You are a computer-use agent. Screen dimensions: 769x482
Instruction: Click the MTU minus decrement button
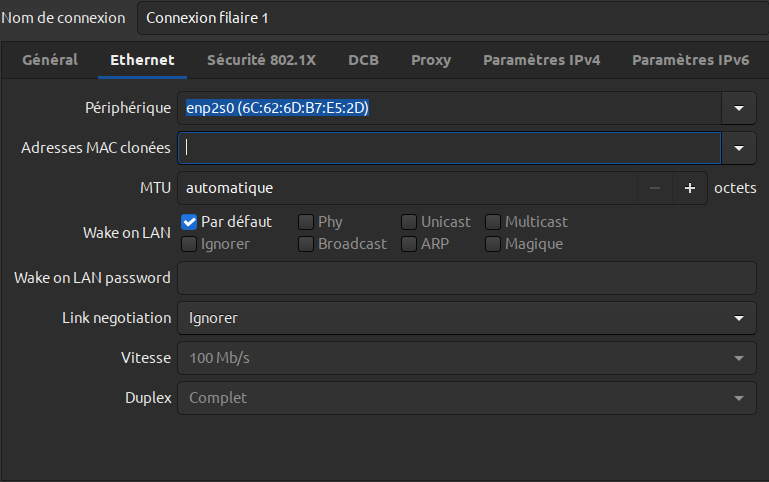[x=655, y=188]
